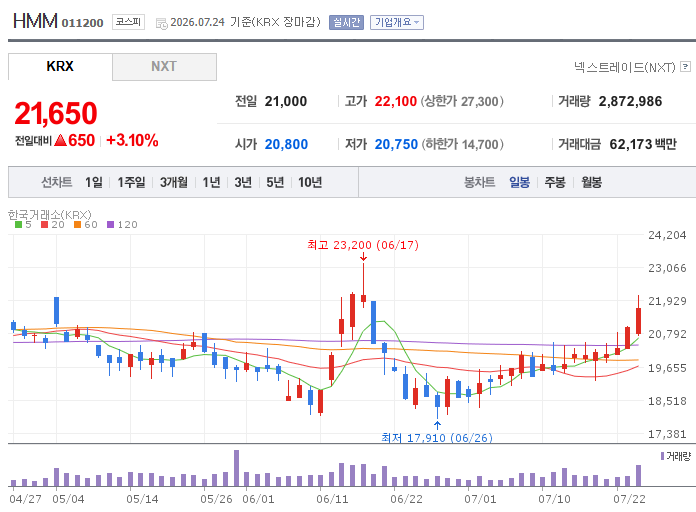Click the 거래량 value 2,872,986
696x512 pixels.
pos(630,101)
